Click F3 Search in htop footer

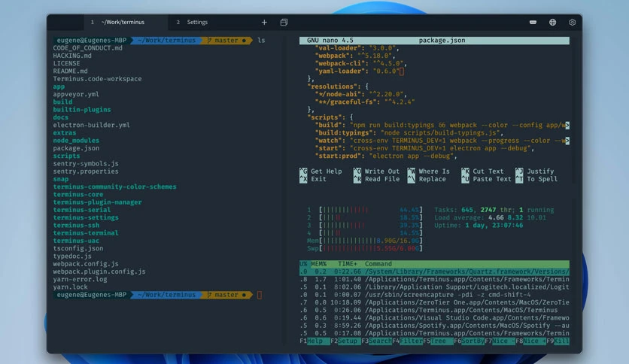(x=376, y=341)
